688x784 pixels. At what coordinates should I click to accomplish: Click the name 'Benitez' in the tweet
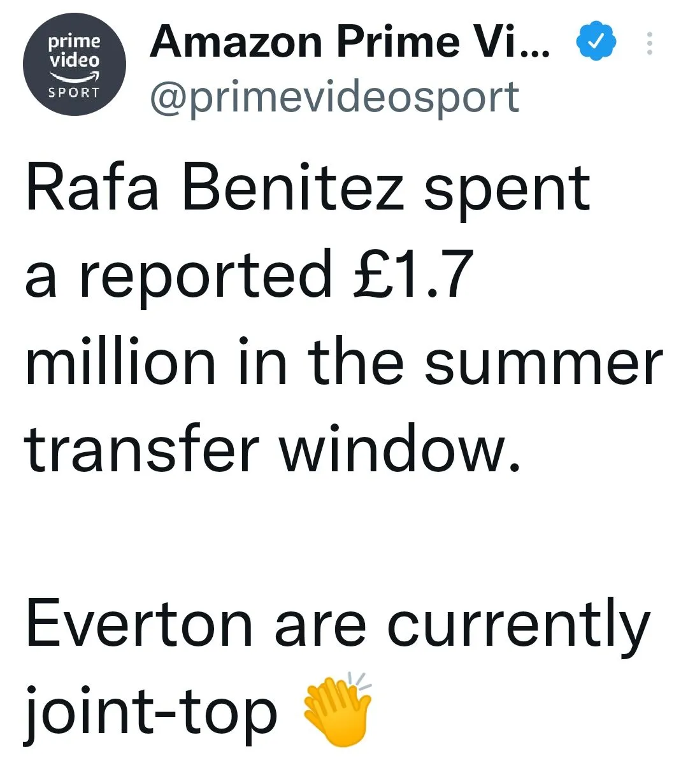coord(293,189)
